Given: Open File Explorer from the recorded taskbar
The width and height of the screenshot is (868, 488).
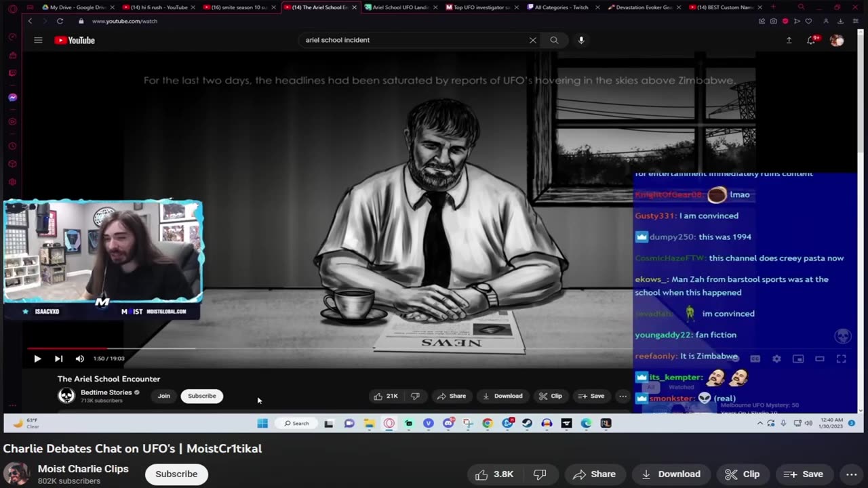Looking at the screenshot, I should tap(369, 424).
